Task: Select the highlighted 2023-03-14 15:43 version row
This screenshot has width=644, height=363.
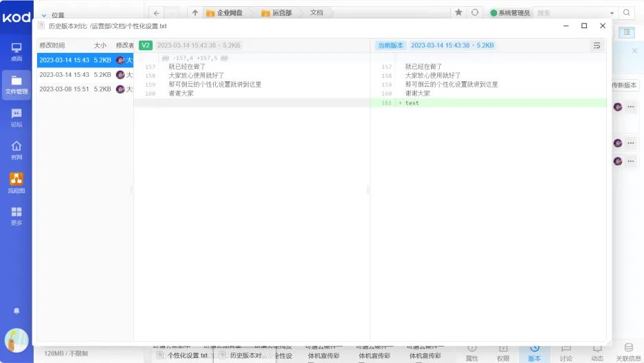Action: coord(85,60)
